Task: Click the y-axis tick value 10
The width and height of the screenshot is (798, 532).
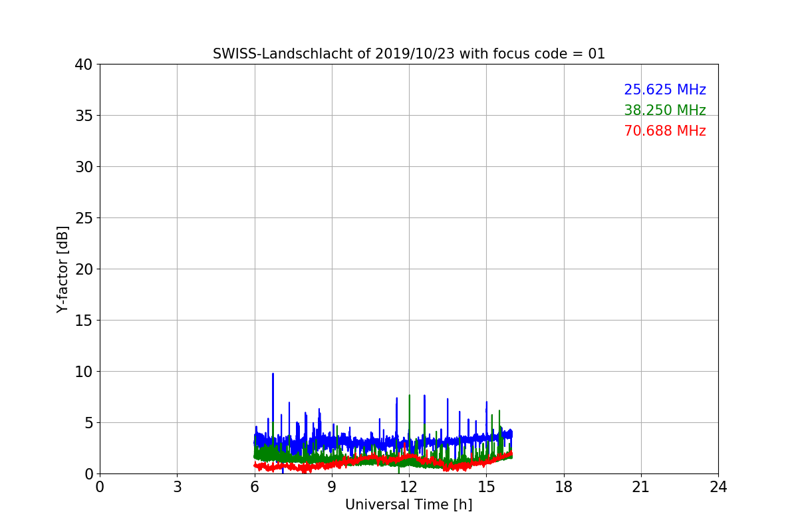Action: (84, 372)
